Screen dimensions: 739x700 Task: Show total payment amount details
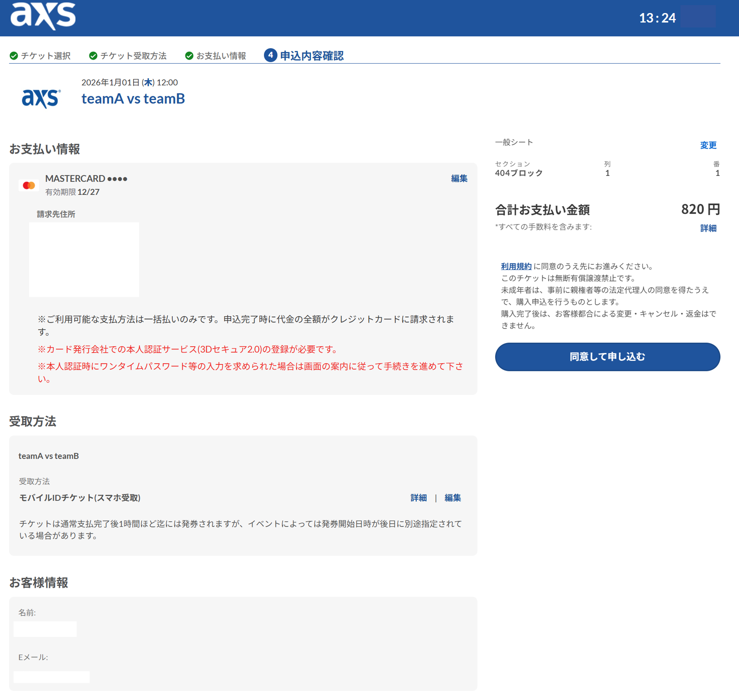708,228
